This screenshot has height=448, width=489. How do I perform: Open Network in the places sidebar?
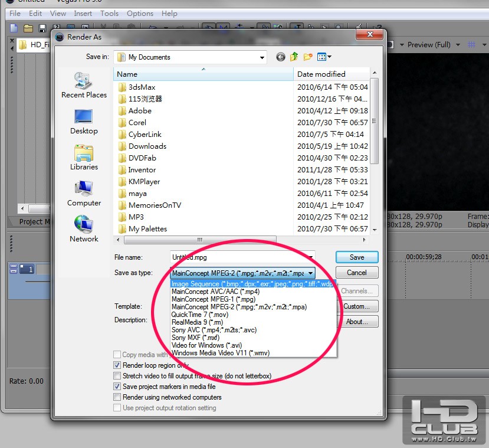coord(84,229)
